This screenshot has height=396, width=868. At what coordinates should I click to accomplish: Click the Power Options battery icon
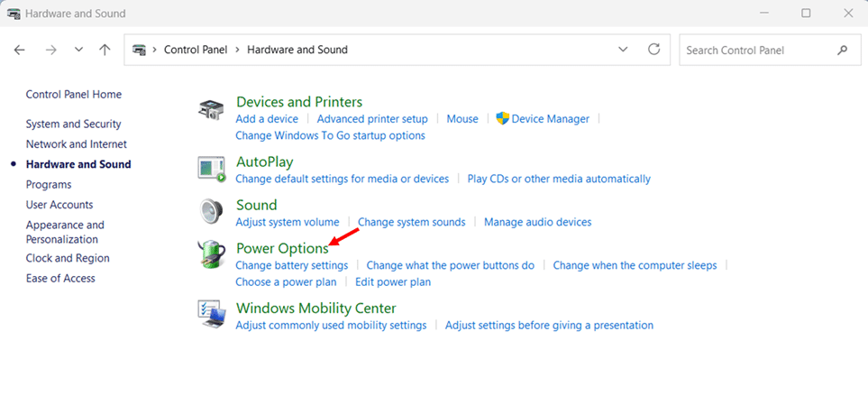click(x=211, y=254)
